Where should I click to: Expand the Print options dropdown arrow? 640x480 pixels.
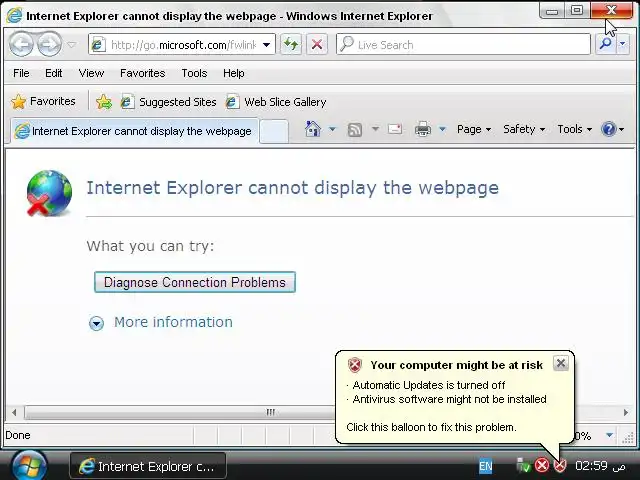(x=442, y=129)
